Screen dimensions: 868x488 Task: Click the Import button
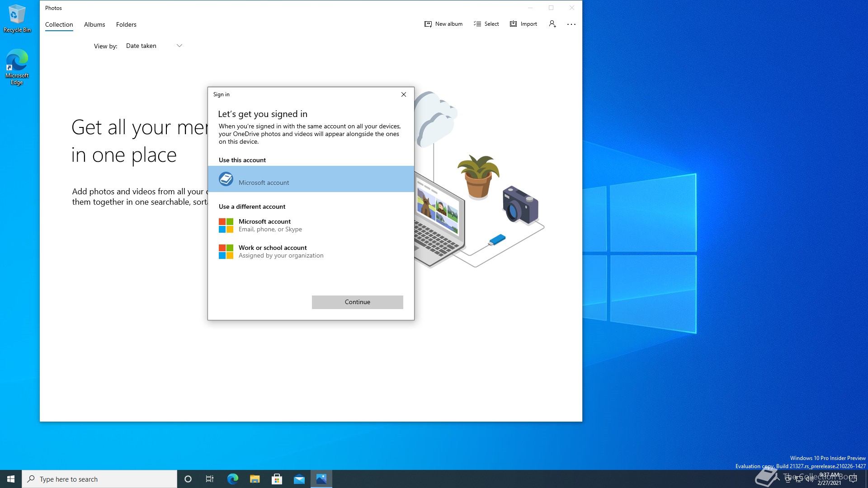coord(523,24)
